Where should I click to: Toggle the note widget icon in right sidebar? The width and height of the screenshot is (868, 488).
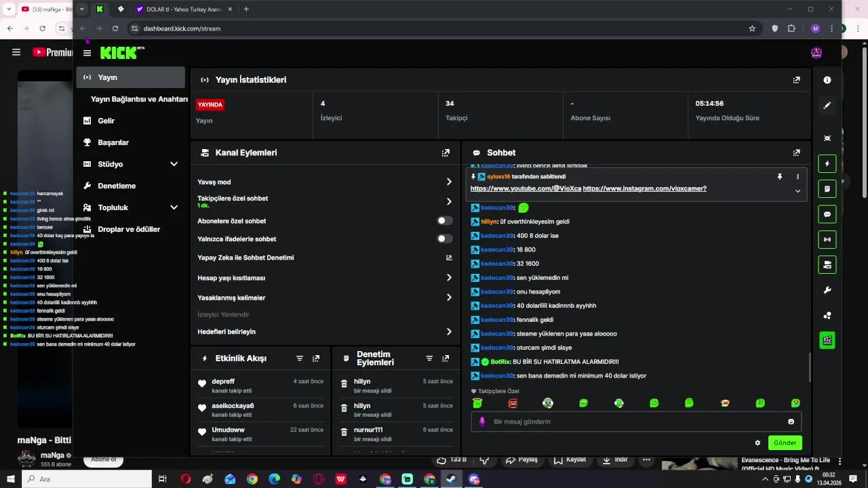(827, 189)
